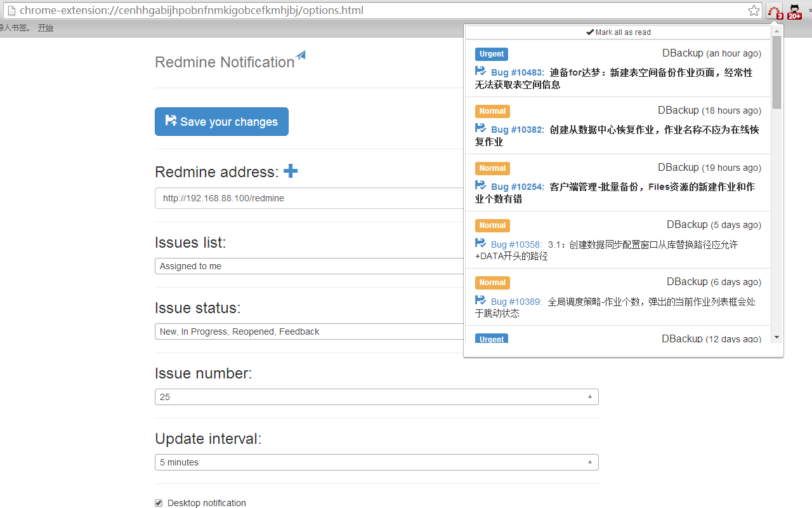Open Bug #10389 link
The width and height of the screenshot is (812, 508).
click(x=516, y=302)
